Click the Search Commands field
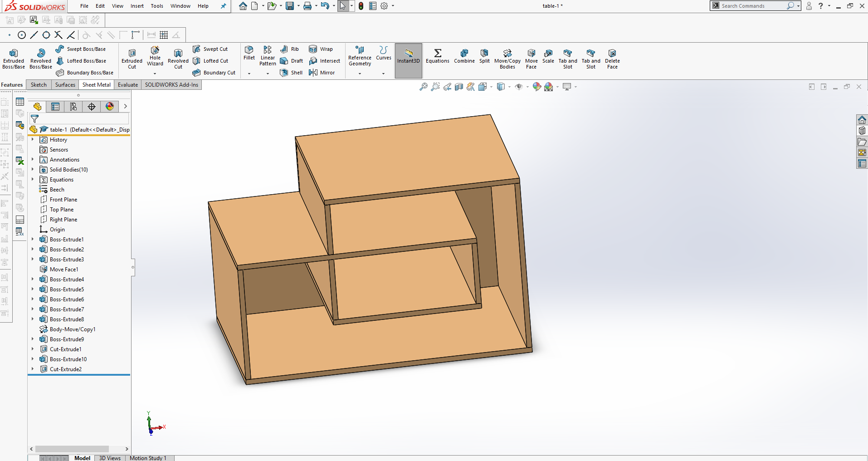The height and width of the screenshot is (461, 868). click(x=753, y=6)
